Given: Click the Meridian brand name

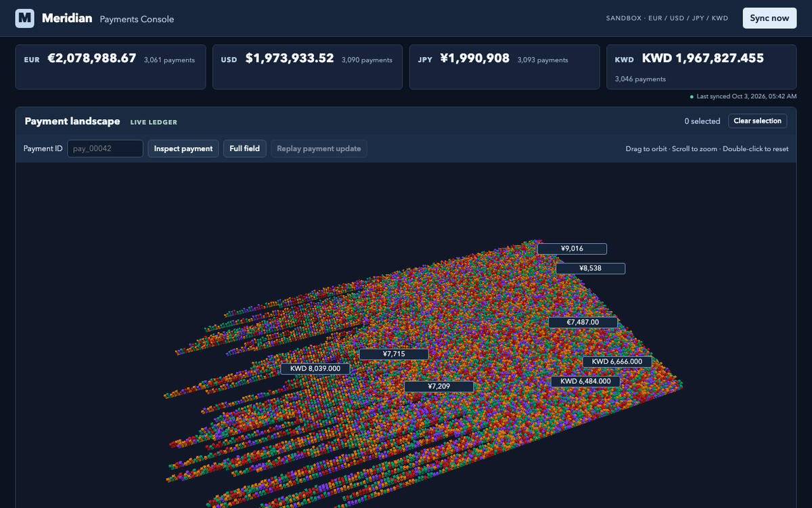Looking at the screenshot, I should (x=67, y=18).
